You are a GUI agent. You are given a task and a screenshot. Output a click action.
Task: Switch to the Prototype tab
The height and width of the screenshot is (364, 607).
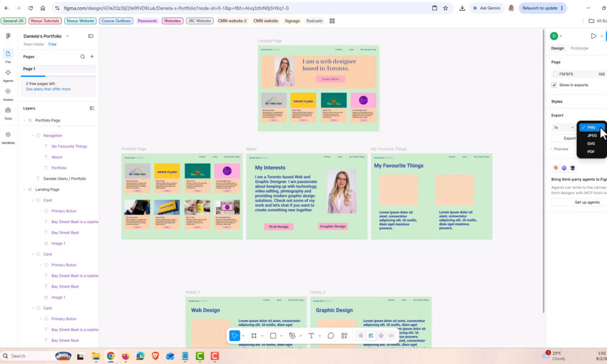pos(579,49)
